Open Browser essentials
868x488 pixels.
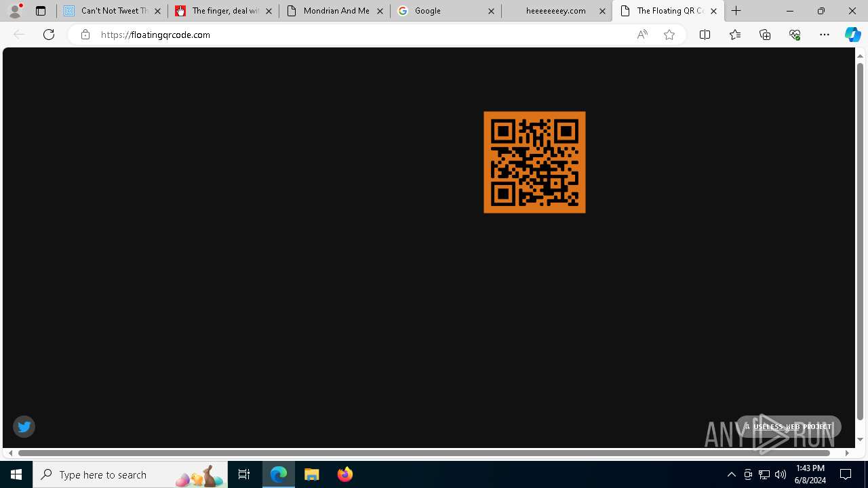pyautogui.click(x=795, y=35)
